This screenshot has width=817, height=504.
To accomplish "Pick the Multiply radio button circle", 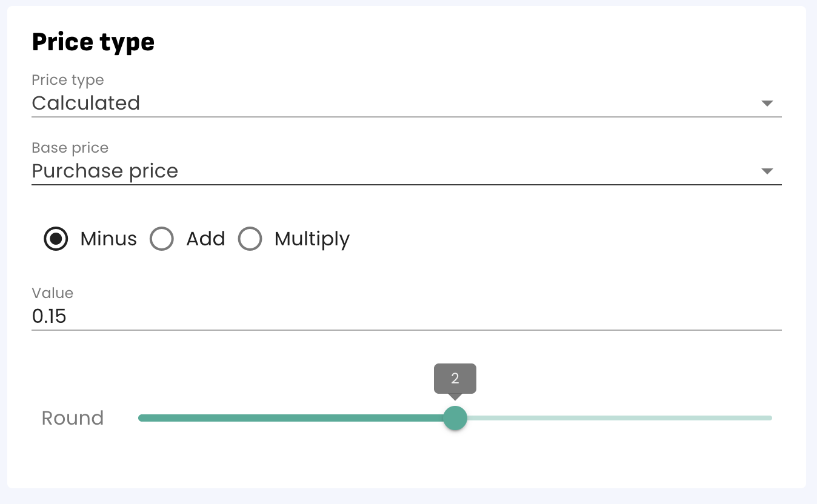I will click(250, 239).
